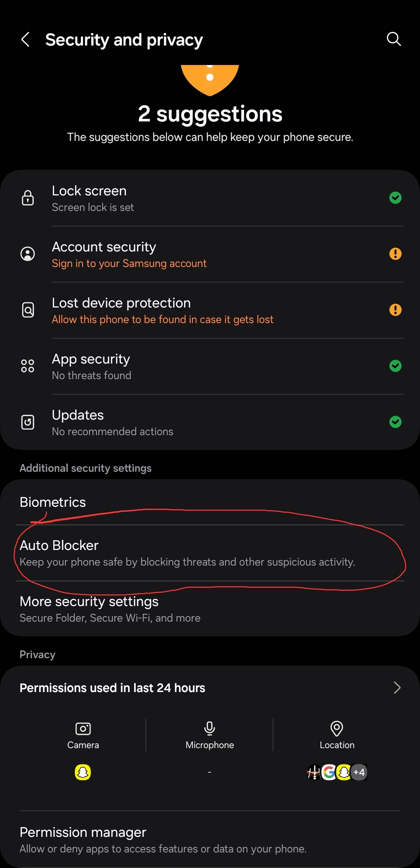Viewport: 420px width, 868px height.
Task: Open Biometrics settings
Action: pos(53,502)
